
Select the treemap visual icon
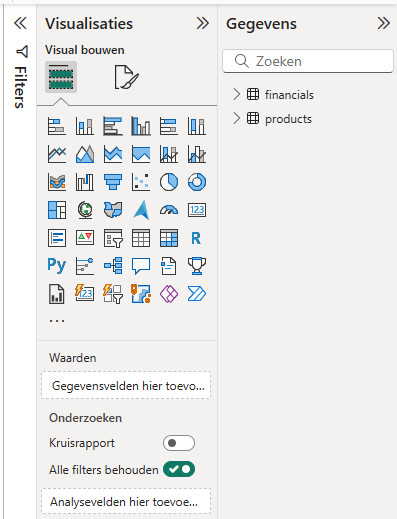[x=57, y=210]
